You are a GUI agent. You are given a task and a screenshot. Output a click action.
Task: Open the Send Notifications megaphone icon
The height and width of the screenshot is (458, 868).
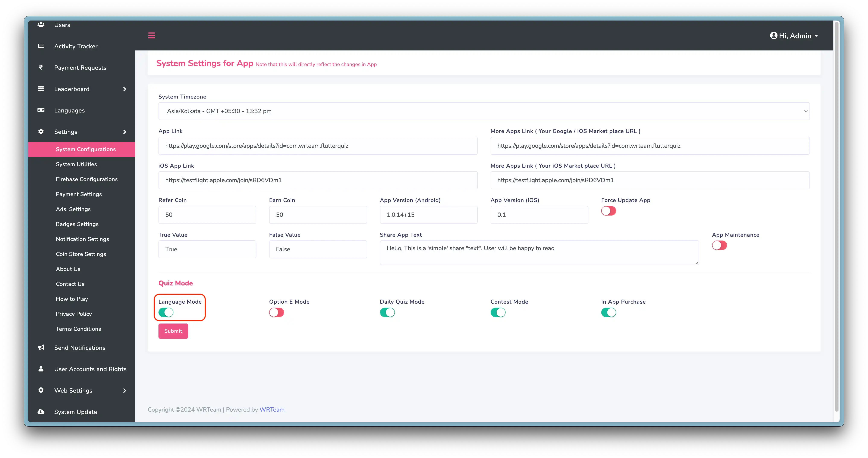(41, 347)
